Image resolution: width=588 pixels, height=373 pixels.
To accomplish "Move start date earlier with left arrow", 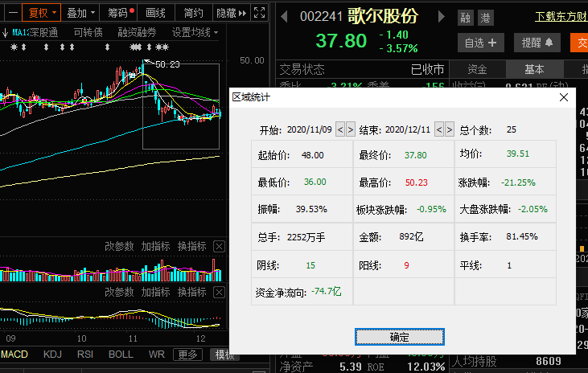I will [340, 129].
